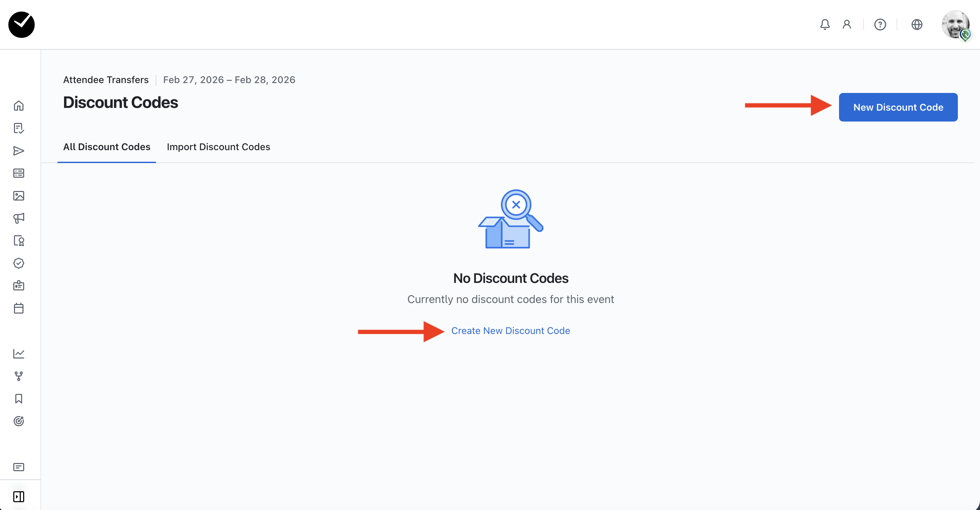Open the globe language selector
The height and width of the screenshot is (510, 980).
916,25
